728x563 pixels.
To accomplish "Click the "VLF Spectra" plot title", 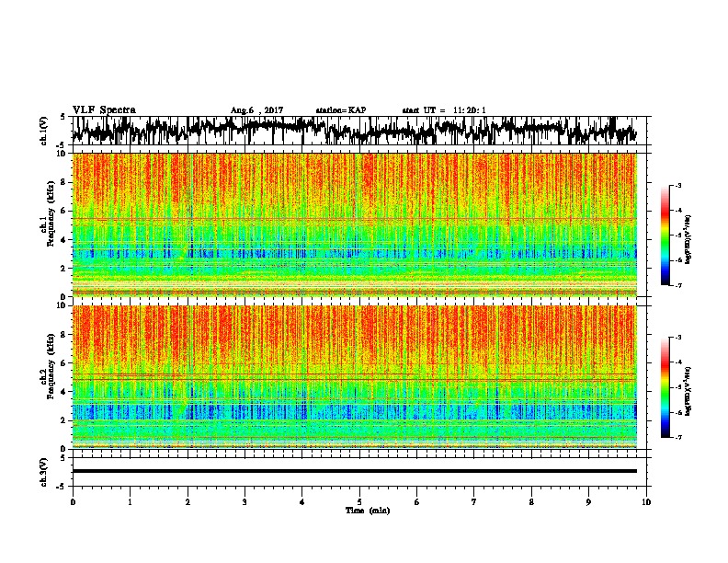I will click(x=104, y=110).
